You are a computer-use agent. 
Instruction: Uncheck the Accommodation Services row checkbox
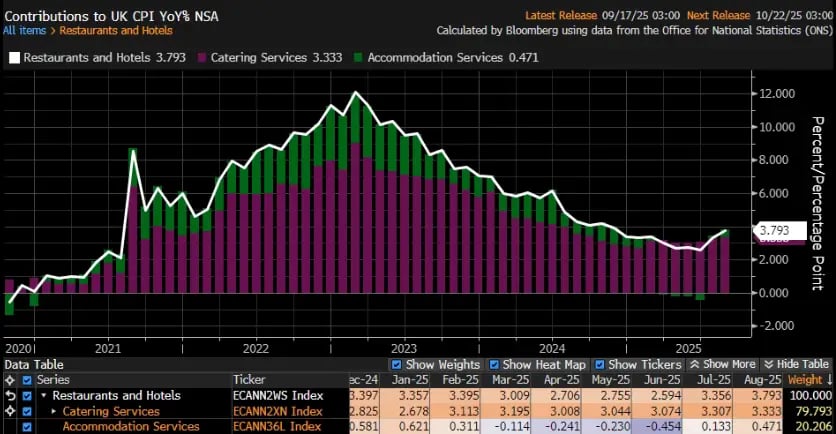tap(27, 427)
